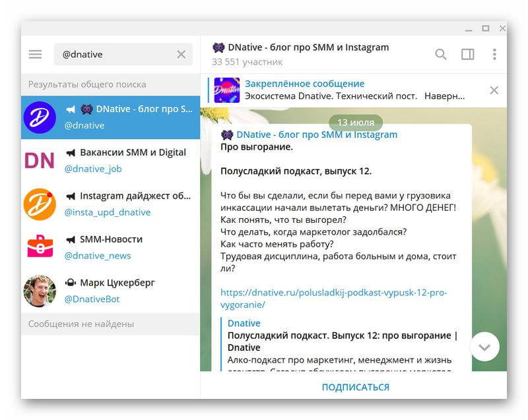Open the three-dot channel options menu
Screen dimensions: 528x420
(x=494, y=54)
